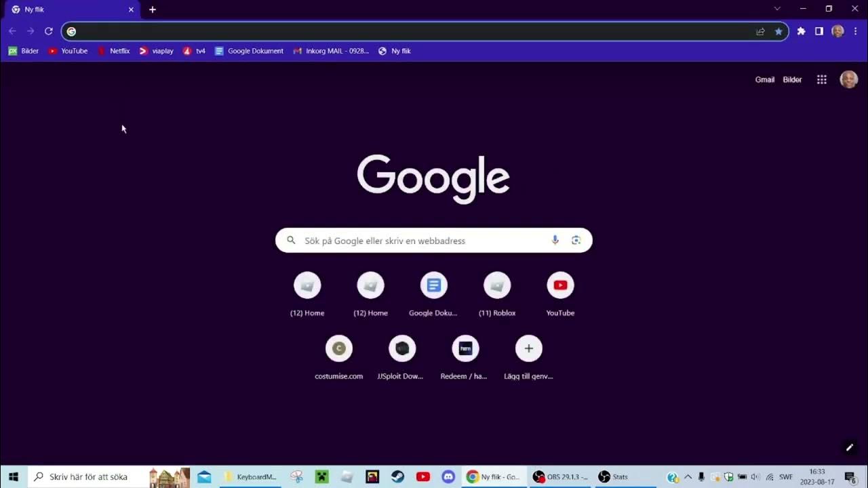Screen dimensions: 868x488
Task: Start voice search with microphone icon
Action: 555,240
